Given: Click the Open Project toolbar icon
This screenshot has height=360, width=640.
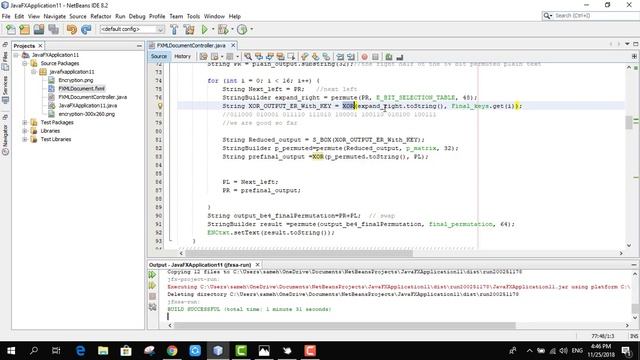Looking at the screenshot, I should pyautogui.click(x=39, y=29).
